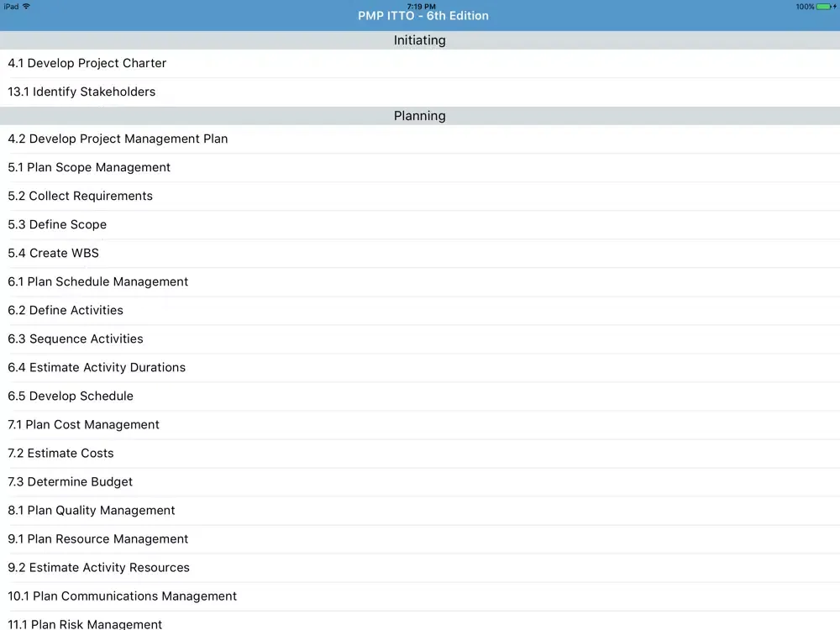This screenshot has width=840, height=630.
Task: Open 9.2 Estimate Activity Resources
Action: tap(420, 567)
